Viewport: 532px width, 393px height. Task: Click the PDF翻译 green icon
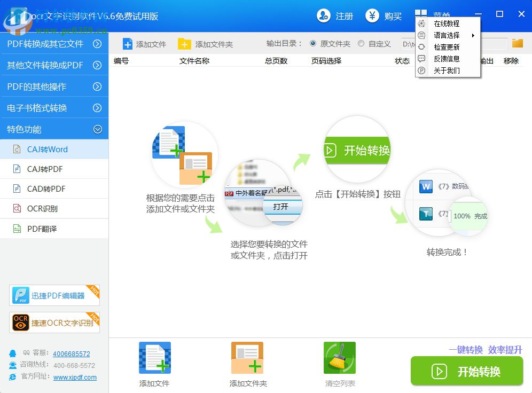(x=17, y=229)
